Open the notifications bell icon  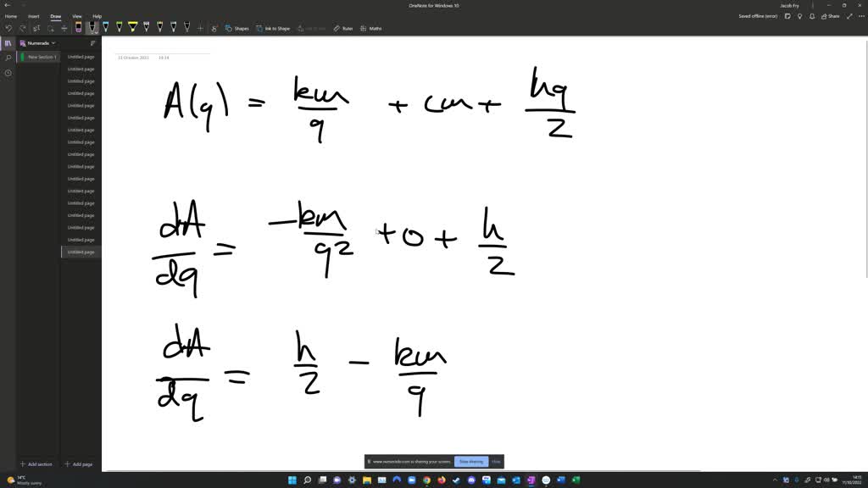pyautogui.click(x=811, y=16)
